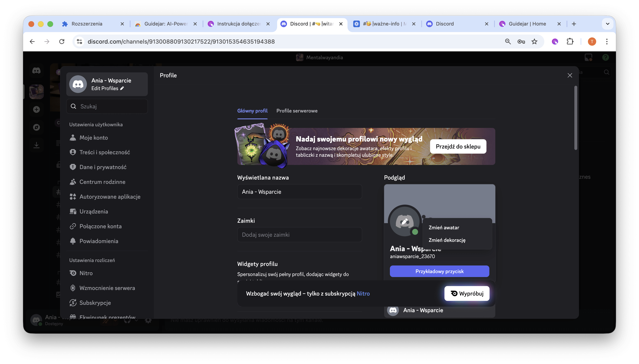
Task: Click the server thumbnail in the server list
Action: [x=36, y=92]
